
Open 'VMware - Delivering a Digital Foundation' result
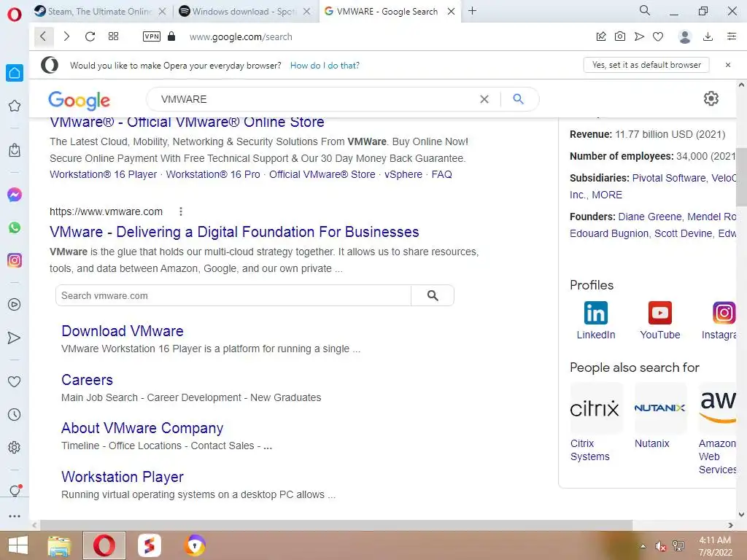coord(234,232)
